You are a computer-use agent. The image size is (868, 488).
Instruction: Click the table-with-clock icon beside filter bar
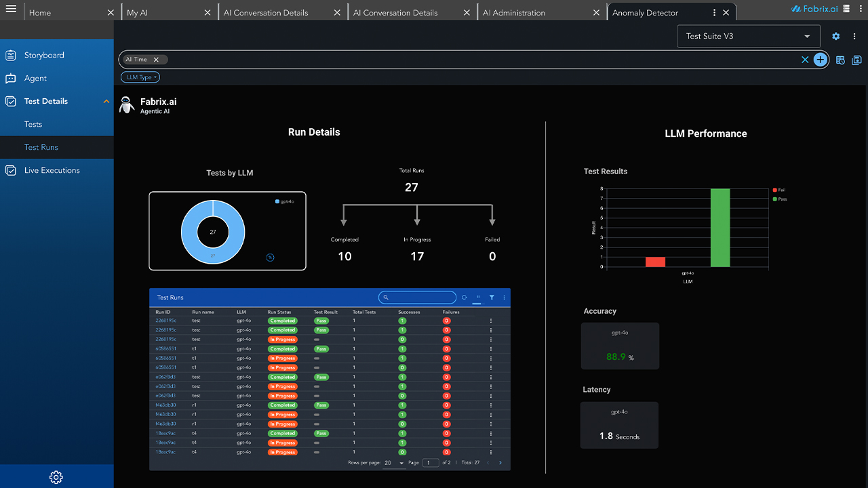pyautogui.click(x=840, y=60)
